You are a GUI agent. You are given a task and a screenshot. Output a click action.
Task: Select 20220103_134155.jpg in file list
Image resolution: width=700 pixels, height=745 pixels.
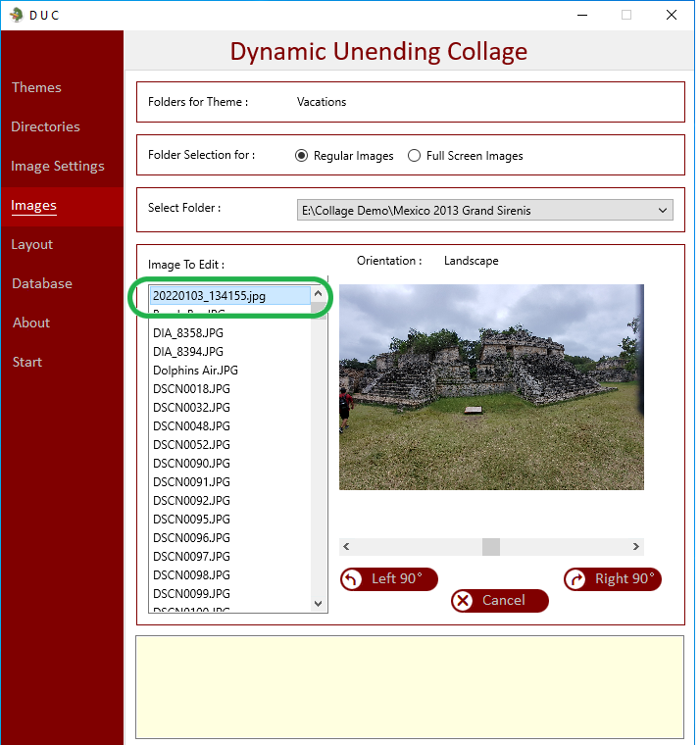[230, 296]
